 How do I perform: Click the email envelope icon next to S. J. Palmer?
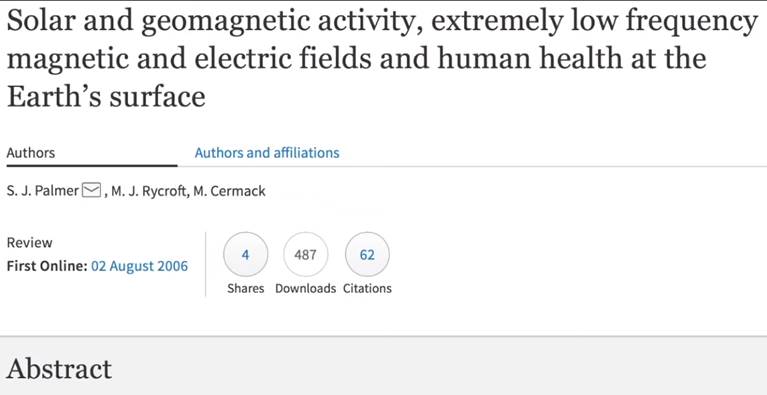coord(91,190)
